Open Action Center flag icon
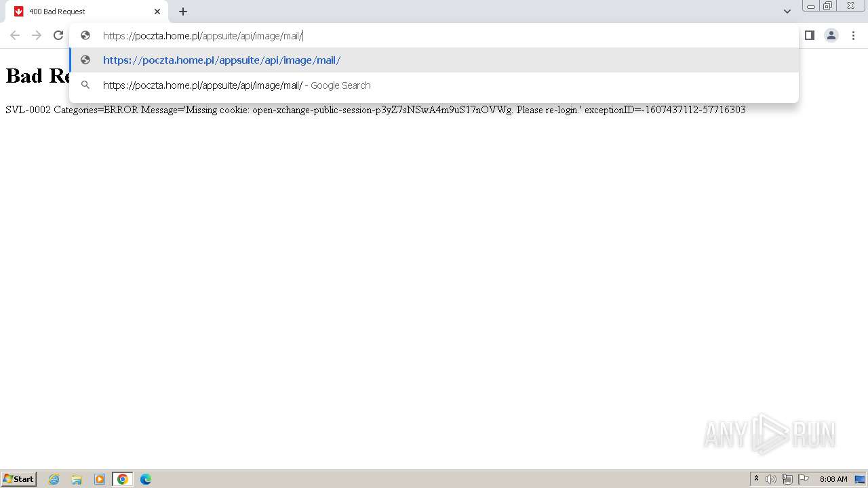Viewport: 868px width, 488px height. [x=804, y=479]
